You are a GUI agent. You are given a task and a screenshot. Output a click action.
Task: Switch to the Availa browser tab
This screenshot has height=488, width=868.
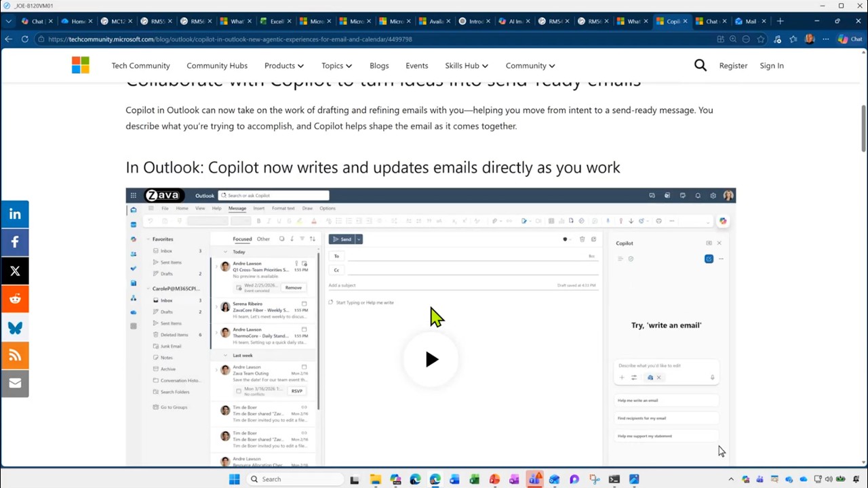(435, 21)
